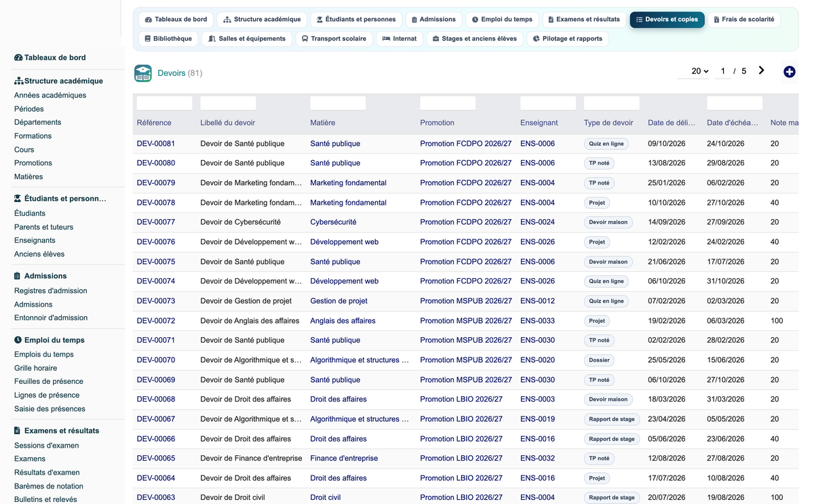Open the Étudiants et personnes top tab
814x504 pixels.
(356, 20)
